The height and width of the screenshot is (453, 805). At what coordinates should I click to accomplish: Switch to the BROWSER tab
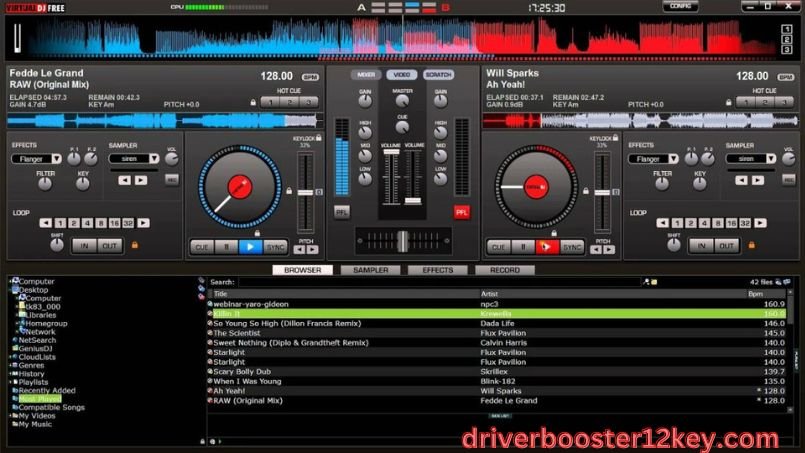302,270
